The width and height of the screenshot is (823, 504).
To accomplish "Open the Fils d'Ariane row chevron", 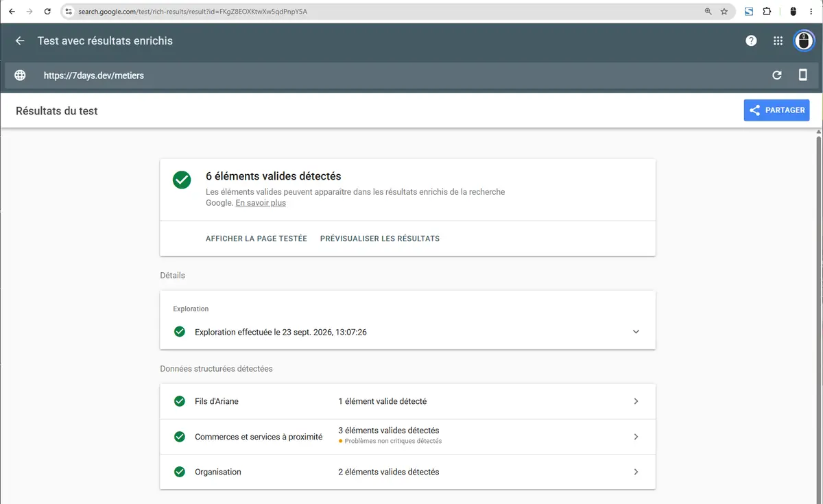I will coord(636,401).
